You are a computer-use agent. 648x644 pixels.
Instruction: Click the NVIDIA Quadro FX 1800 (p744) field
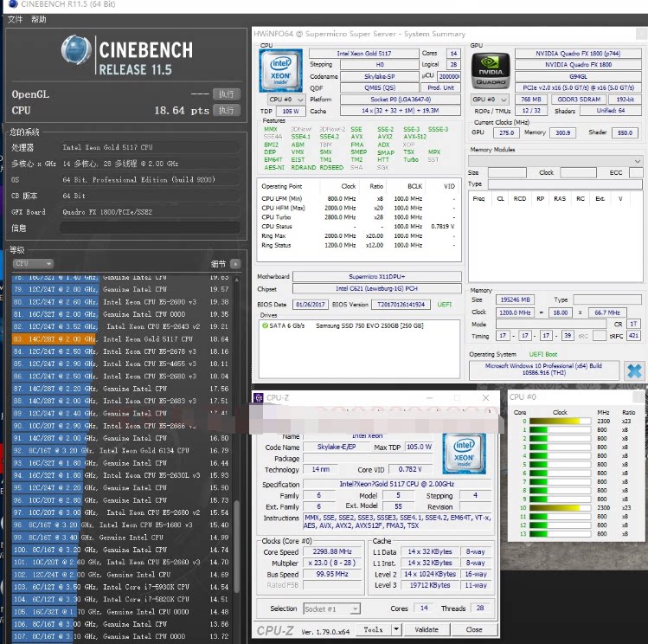click(577, 54)
